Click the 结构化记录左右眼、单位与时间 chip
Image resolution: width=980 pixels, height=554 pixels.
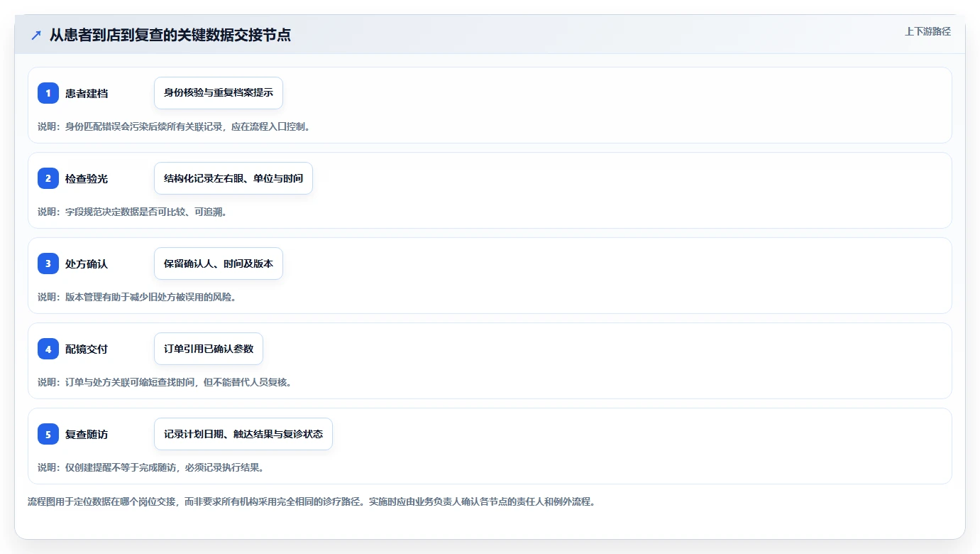click(233, 178)
